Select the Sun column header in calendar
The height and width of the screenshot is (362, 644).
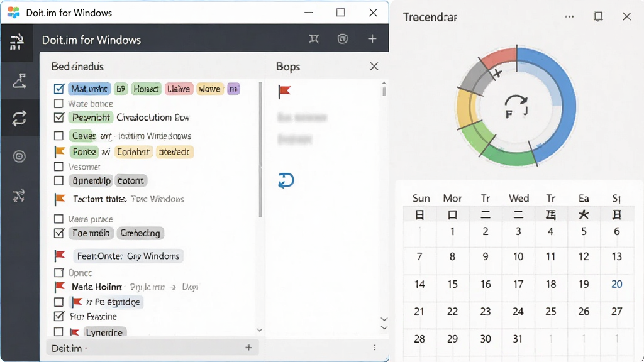pyautogui.click(x=421, y=199)
